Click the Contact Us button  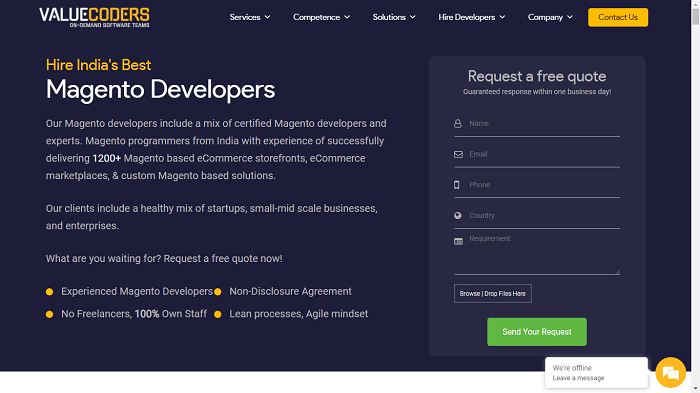point(618,17)
